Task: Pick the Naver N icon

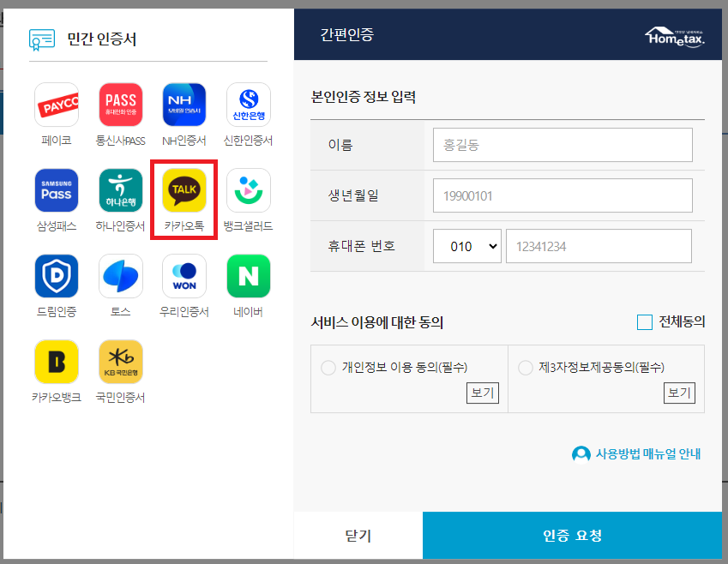Action: pyautogui.click(x=249, y=276)
